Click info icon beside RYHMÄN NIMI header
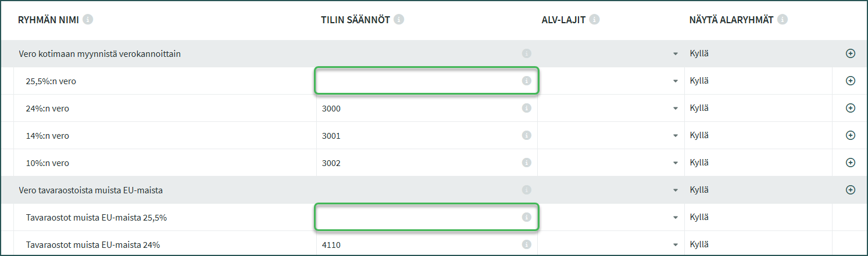This screenshot has height=256, width=868. coord(88,20)
